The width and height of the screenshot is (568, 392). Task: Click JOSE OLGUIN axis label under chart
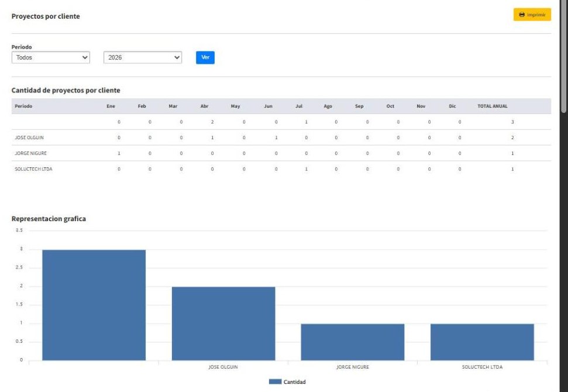coord(223,367)
